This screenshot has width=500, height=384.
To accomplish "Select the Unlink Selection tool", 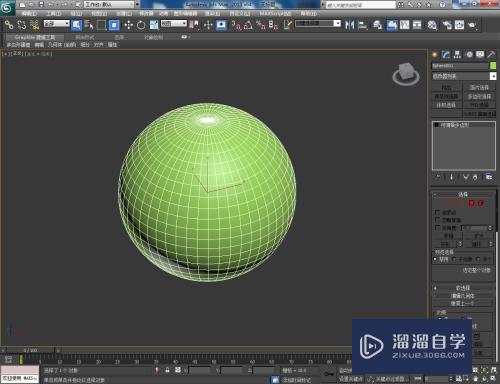I will coord(22,25).
